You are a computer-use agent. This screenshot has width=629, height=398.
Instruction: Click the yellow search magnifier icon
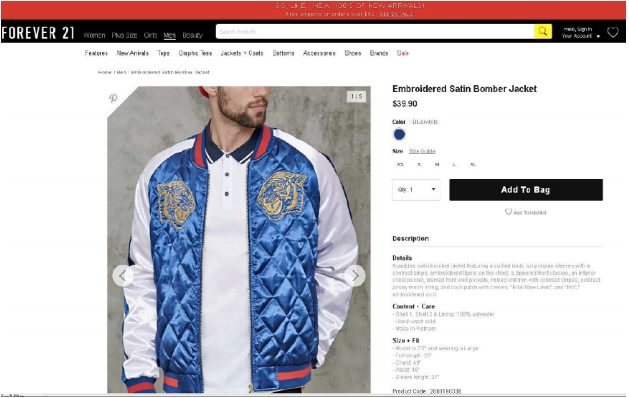pos(542,31)
